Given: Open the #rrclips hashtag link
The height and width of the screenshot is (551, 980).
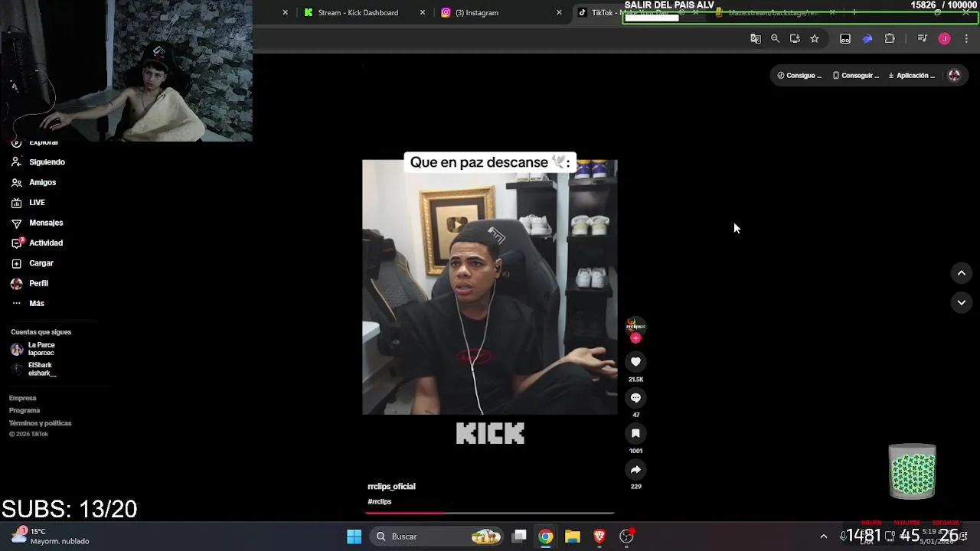Looking at the screenshot, I should tap(380, 502).
